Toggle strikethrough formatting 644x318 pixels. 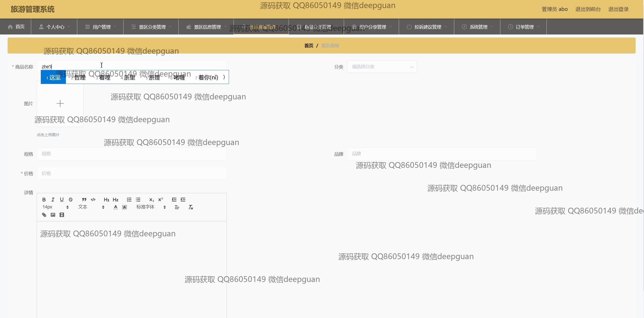pyautogui.click(x=71, y=200)
